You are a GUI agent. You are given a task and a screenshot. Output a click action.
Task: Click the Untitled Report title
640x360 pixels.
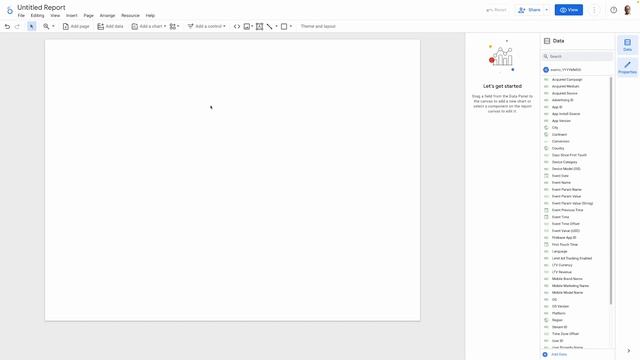(x=41, y=7)
